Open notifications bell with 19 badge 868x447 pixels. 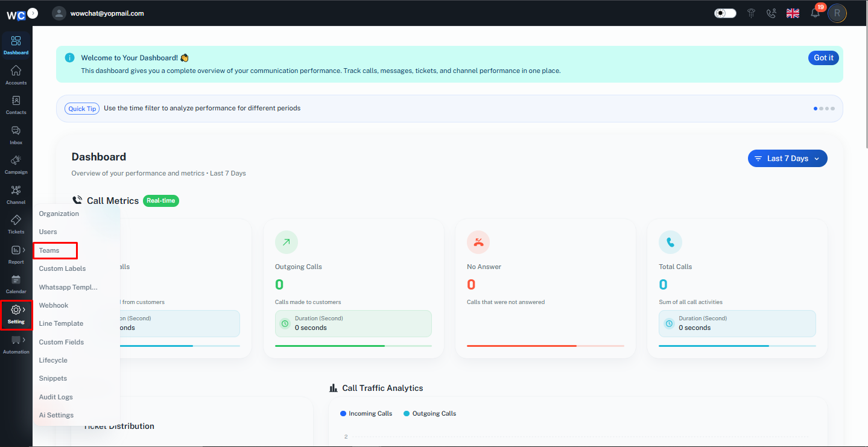coord(816,13)
